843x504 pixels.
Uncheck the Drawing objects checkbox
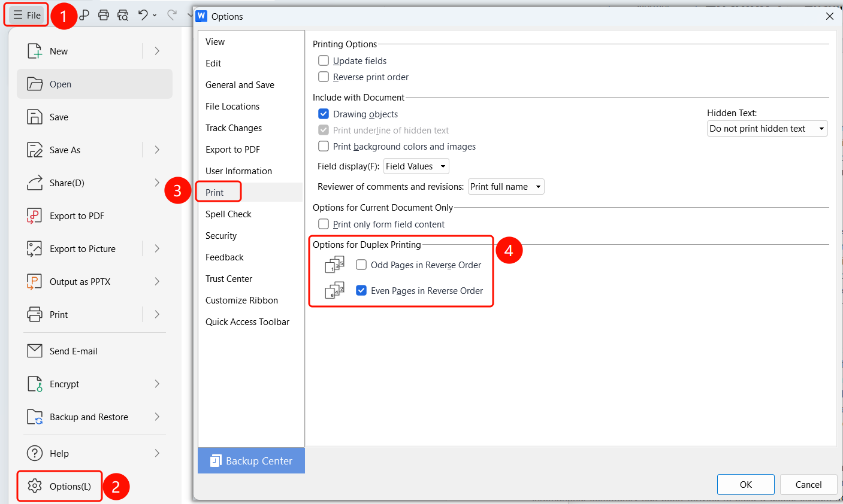tap(324, 114)
